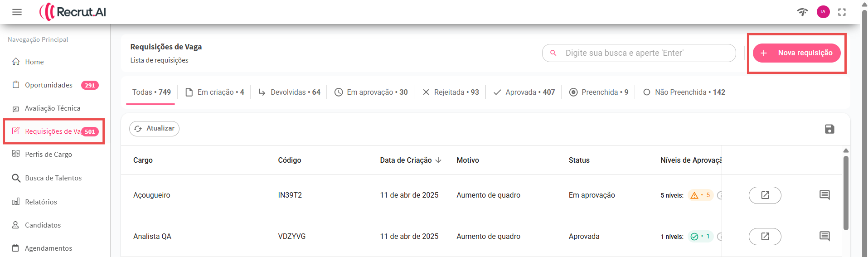868x257 pixels.
Task: Go to Busca de Talentos in sidebar
Action: [x=53, y=178]
